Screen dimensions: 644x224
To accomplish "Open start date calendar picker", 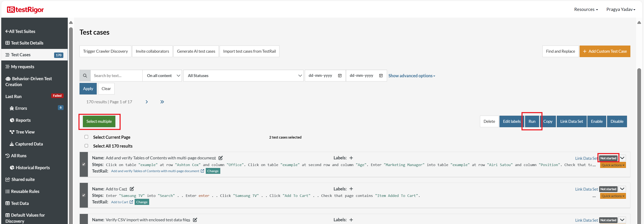I will [340, 76].
